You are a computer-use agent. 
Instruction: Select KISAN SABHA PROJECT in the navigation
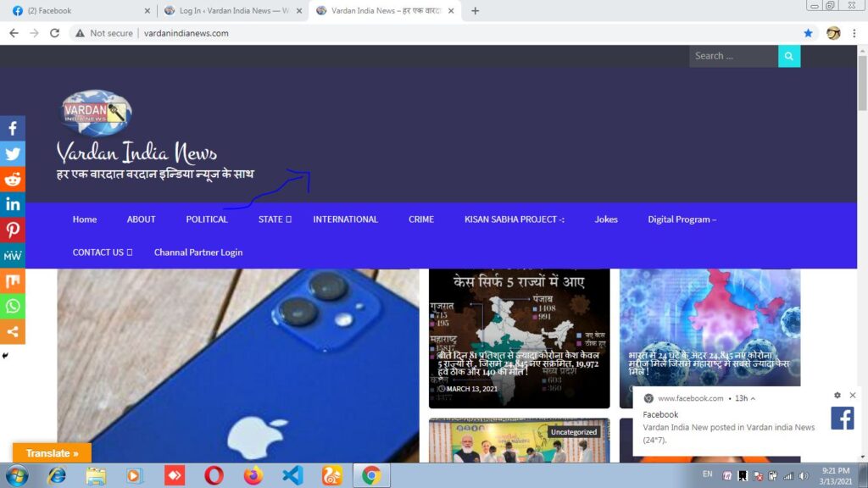click(515, 219)
